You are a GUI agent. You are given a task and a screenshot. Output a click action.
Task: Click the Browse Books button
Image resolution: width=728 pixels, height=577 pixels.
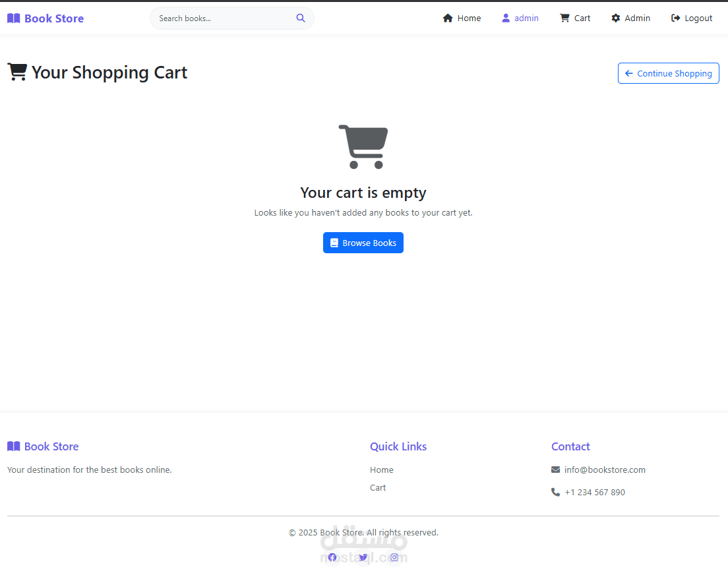(x=363, y=243)
